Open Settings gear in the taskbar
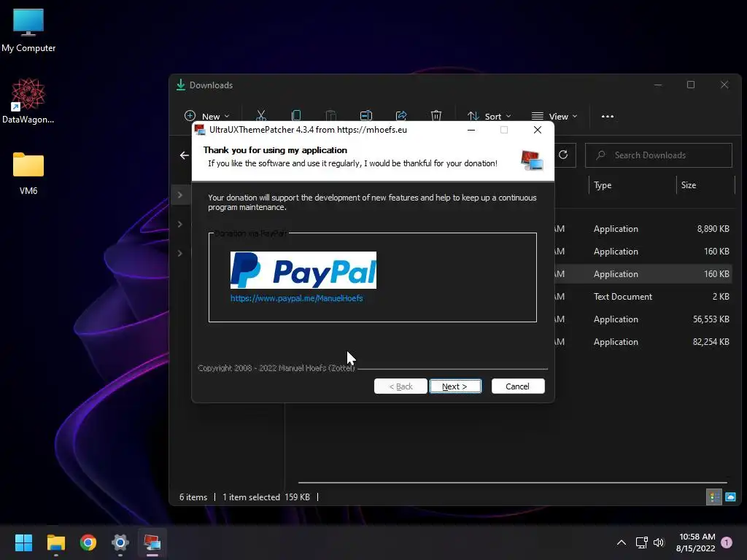The height and width of the screenshot is (560, 747). (120, 542)
